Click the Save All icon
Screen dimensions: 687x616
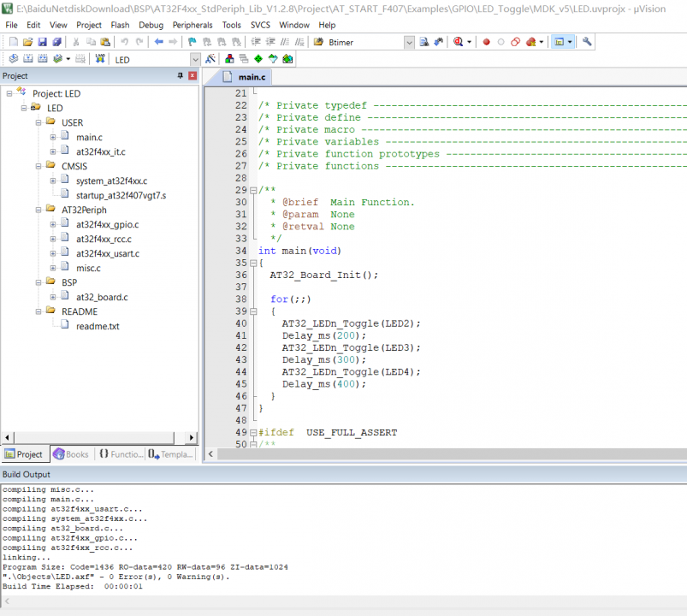point(56,42)
